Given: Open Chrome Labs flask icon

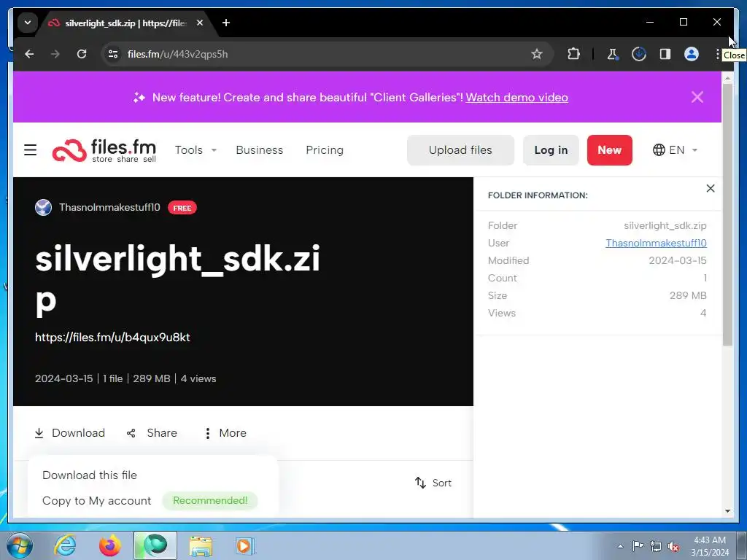Looking at the screenshot, I should [x=612, y=54].
